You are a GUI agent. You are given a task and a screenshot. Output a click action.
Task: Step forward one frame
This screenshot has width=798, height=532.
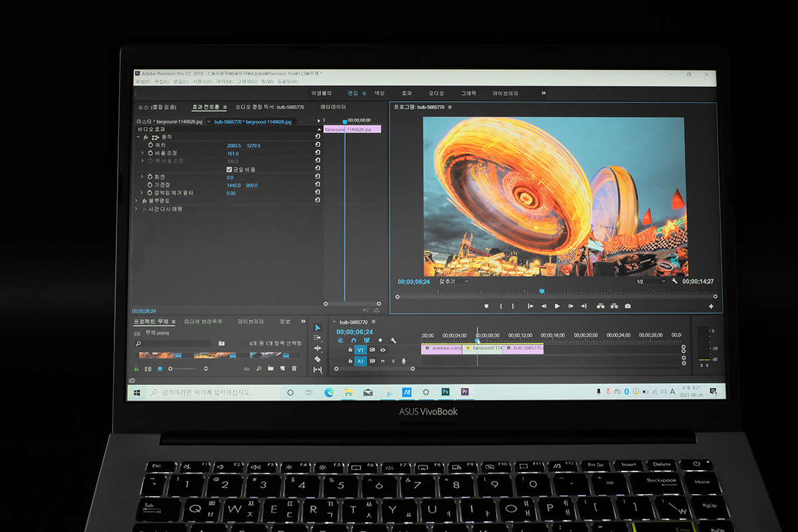click(x=571, y=306)
